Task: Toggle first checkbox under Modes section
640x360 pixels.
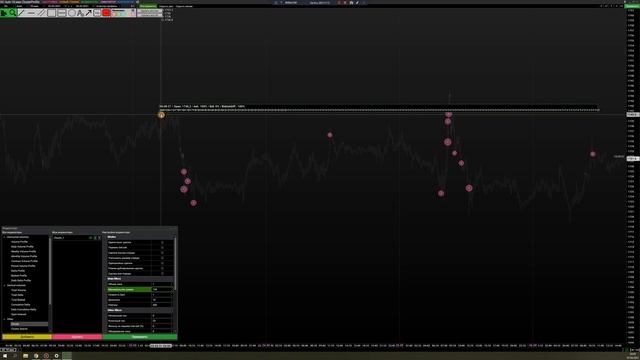Action: tap(162, 242)
